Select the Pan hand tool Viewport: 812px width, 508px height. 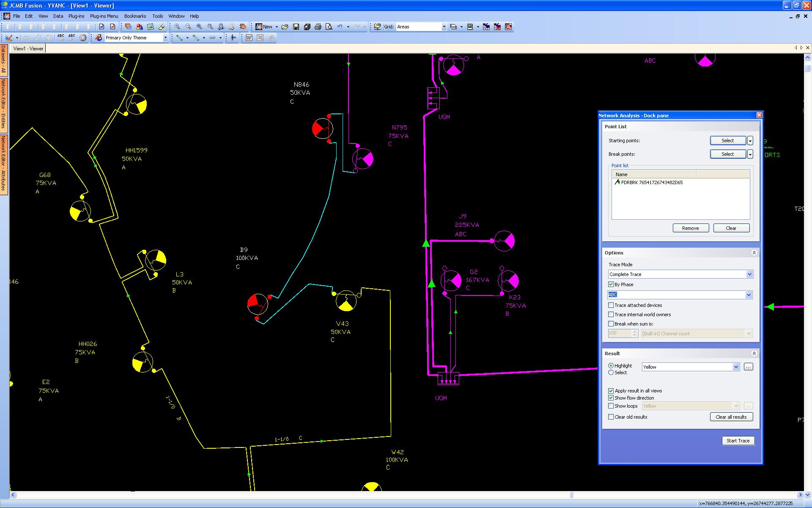click(243, 27)
